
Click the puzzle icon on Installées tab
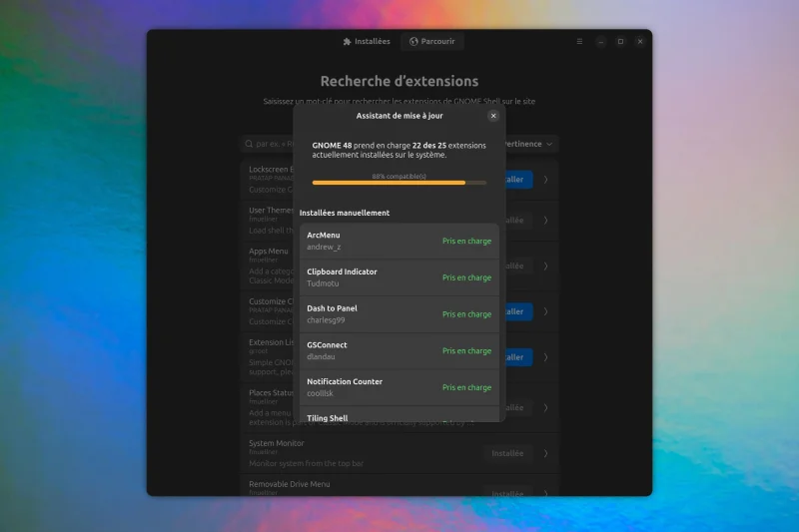pyautogui.click(x=347, y=41)
